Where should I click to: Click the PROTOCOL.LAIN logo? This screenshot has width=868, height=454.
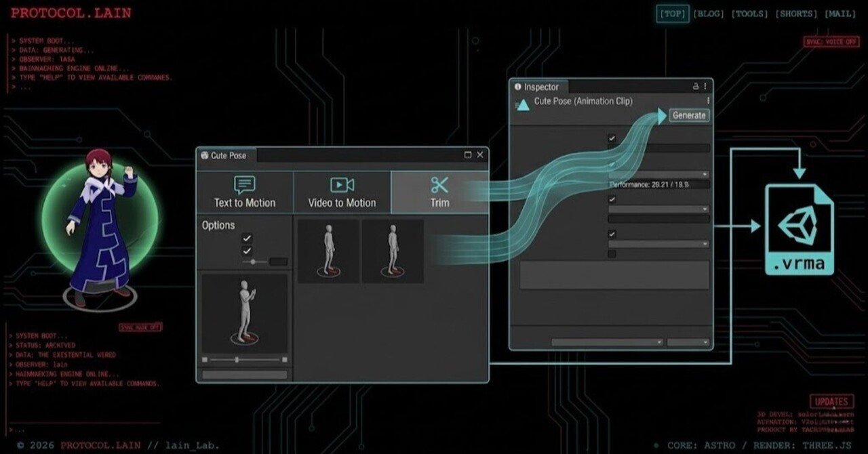tap(71, 13)
